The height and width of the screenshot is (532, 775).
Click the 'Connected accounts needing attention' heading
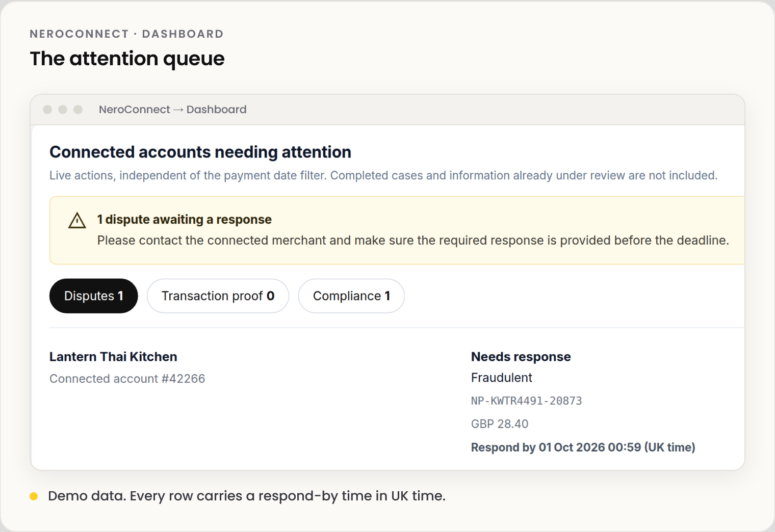point(200,152)
